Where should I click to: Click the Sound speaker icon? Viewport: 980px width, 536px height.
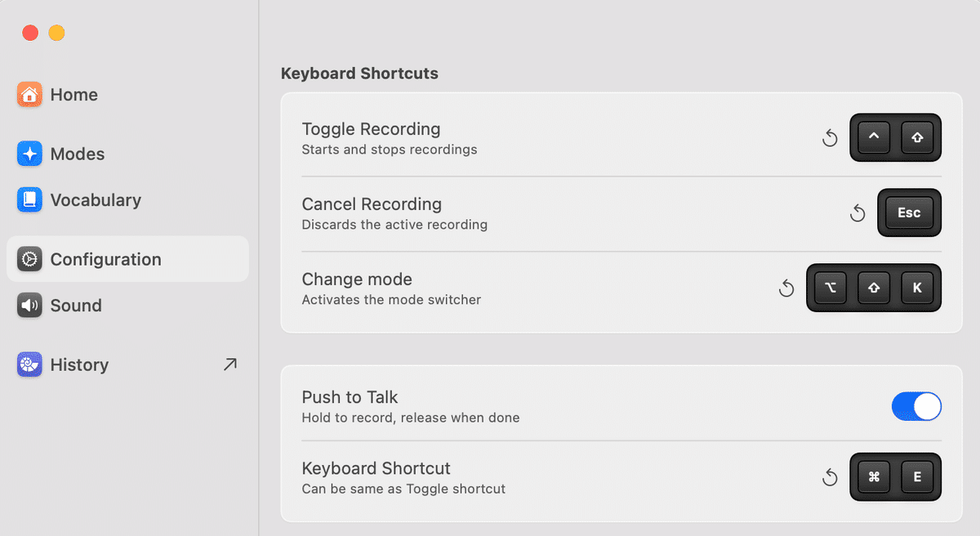29,306
